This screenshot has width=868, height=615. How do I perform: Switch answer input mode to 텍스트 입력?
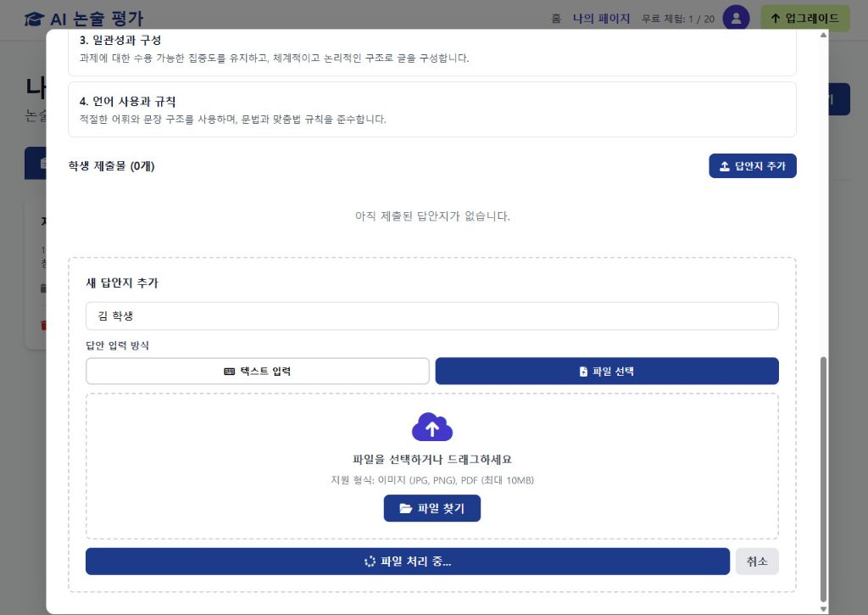(x=258, y=371)
